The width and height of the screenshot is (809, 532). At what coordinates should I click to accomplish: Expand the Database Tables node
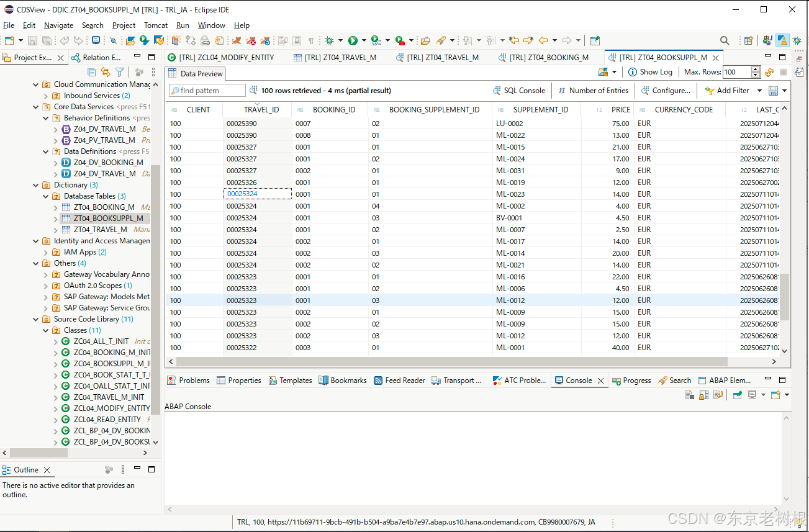pos(45,196)
